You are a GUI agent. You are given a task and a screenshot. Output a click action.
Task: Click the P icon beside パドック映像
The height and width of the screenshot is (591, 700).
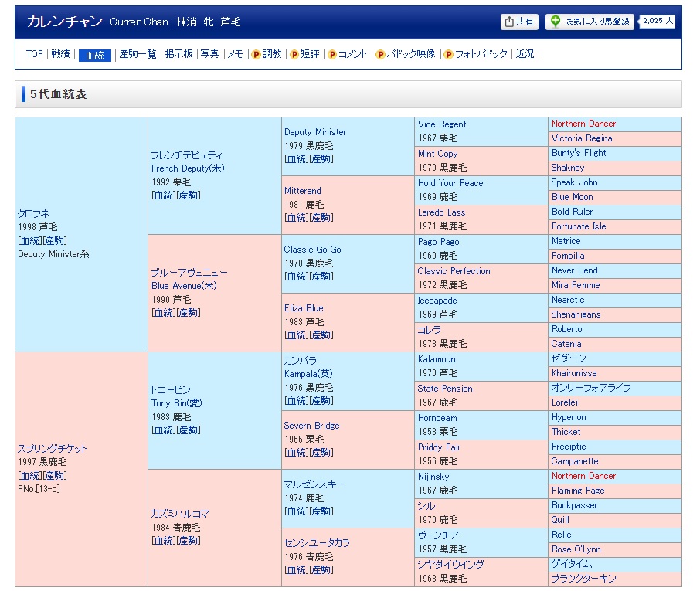[381, 54]
